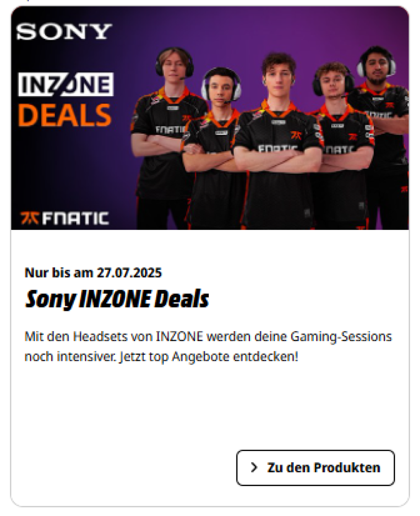This screenshot has width=420, height=516.
Task: Click the orange DEALS lettering
Action: point(65,115)
